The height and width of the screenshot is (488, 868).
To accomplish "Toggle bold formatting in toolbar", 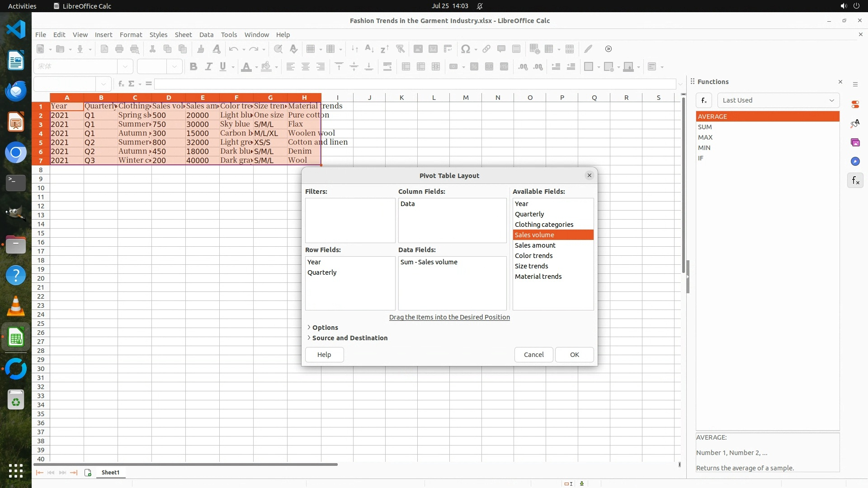I will click(193, 67).
